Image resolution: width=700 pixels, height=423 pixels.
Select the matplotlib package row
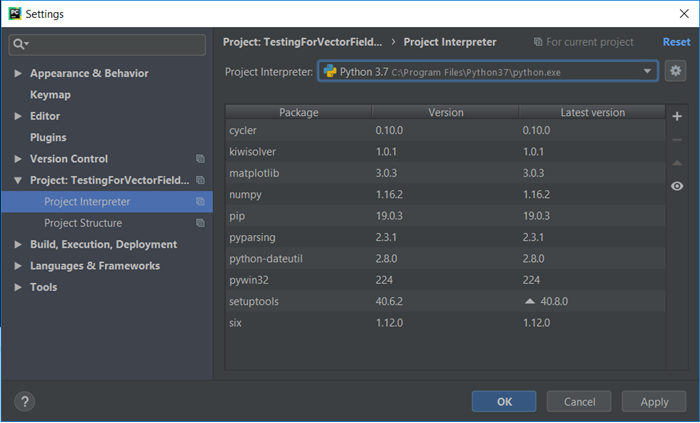click(x=445, y=173)
